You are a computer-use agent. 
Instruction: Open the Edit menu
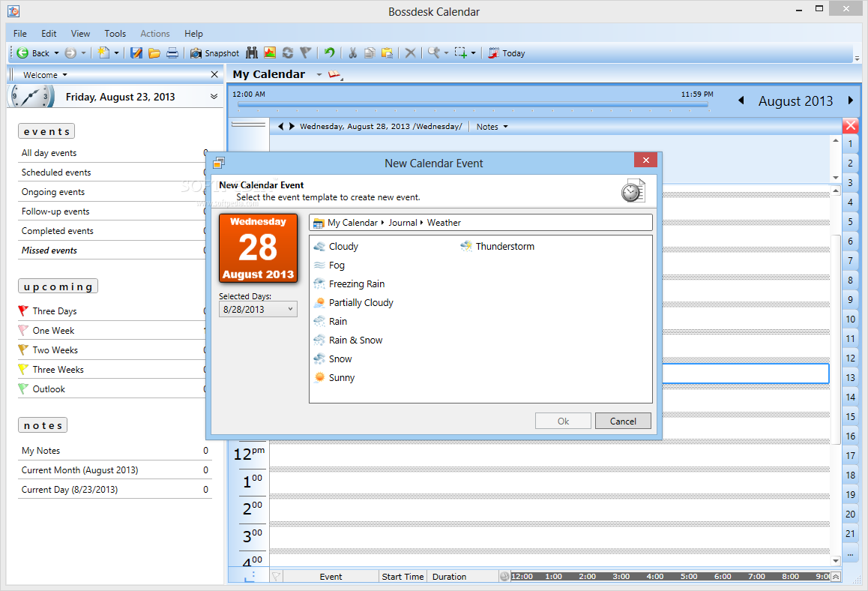tap(49, 34)
